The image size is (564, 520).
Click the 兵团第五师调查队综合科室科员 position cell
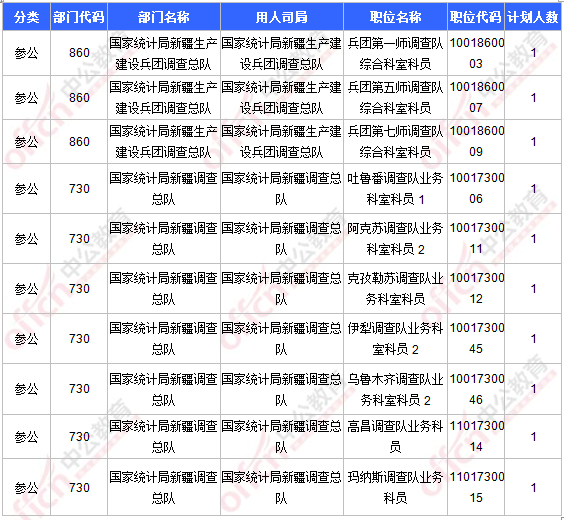click(395, 97)
